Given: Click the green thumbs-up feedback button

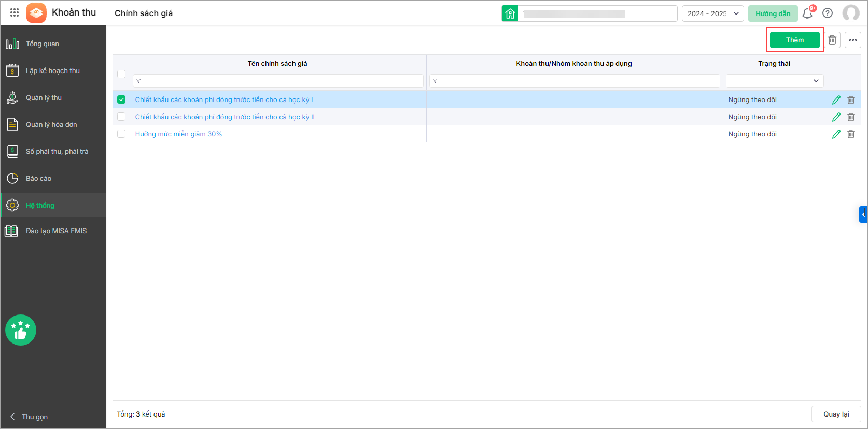Looking at the screenshot, I should [21, 330].
